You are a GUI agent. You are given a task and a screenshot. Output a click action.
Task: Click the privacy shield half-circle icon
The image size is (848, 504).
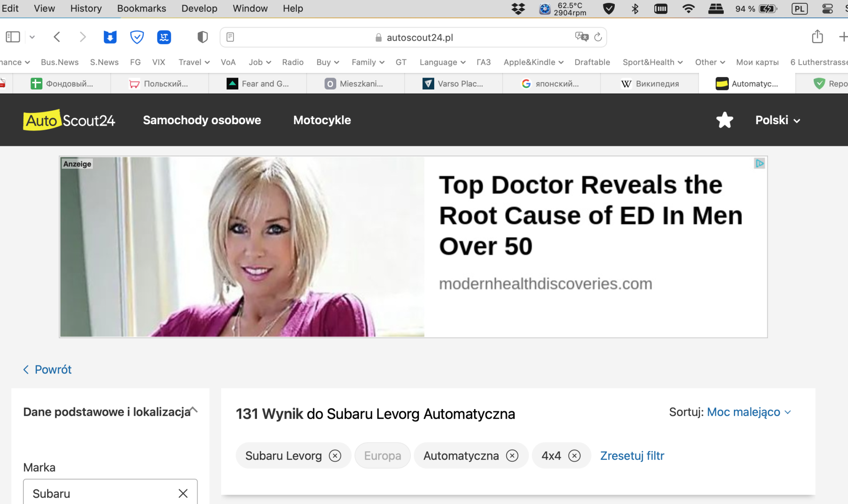[202, 37]
